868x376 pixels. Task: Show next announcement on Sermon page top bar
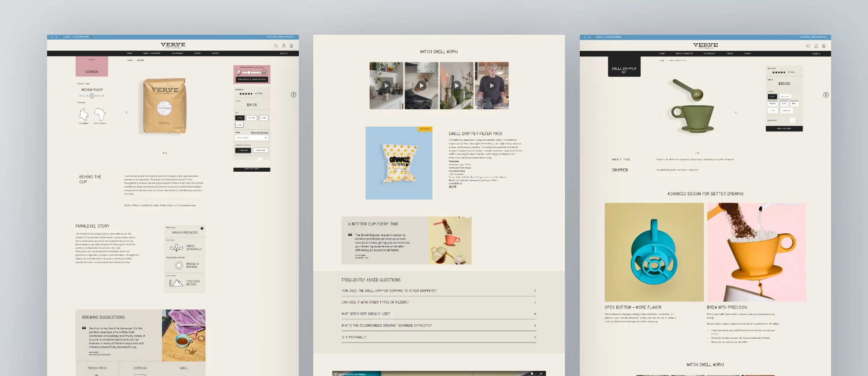click(56, 37)
